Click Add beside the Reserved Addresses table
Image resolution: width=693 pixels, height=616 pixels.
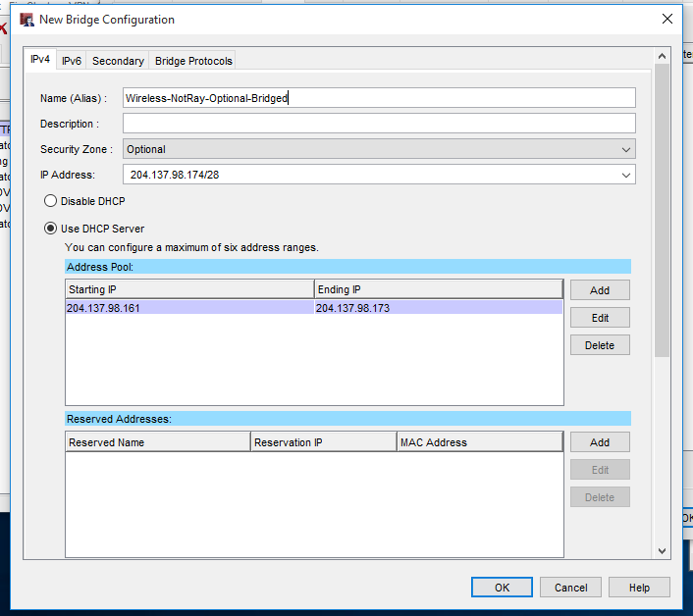tap(600, 442)
